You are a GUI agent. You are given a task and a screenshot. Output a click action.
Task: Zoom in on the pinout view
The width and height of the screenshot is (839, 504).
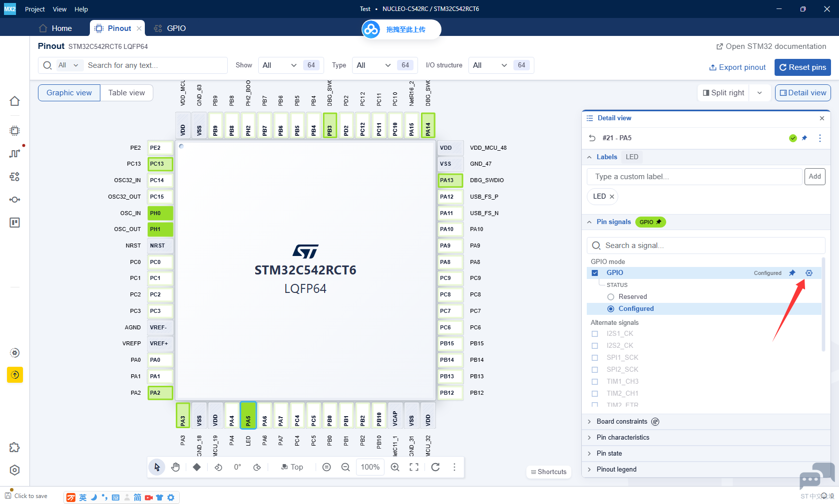point(395,467)
